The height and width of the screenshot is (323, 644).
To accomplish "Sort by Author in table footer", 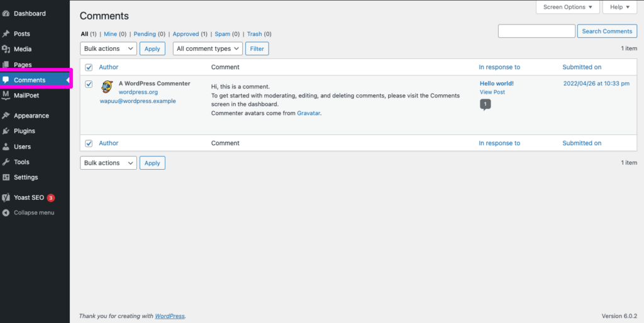I will click(x=108, y=143).
